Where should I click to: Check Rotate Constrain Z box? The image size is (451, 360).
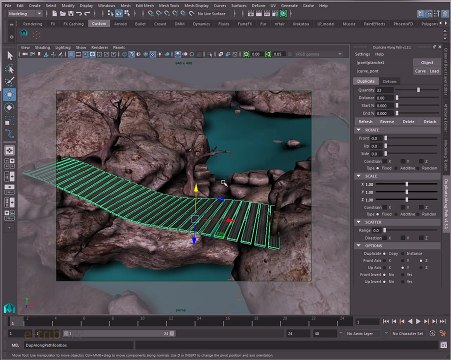tap(421, 161)
